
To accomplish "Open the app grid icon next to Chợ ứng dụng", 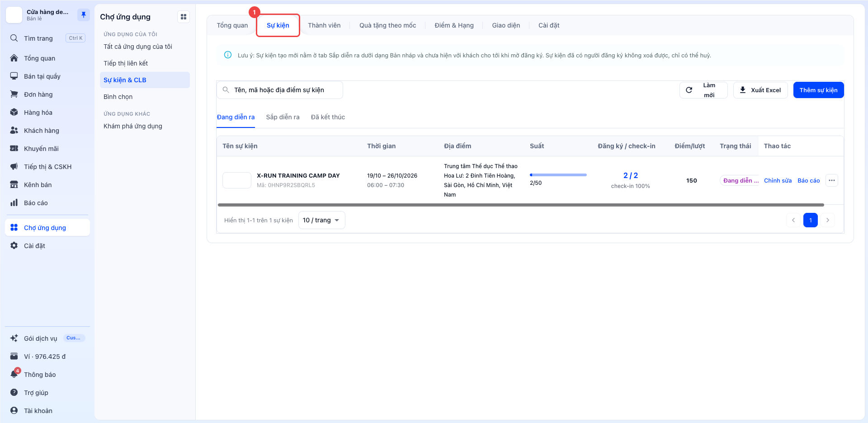I will [x=184, y=17].
